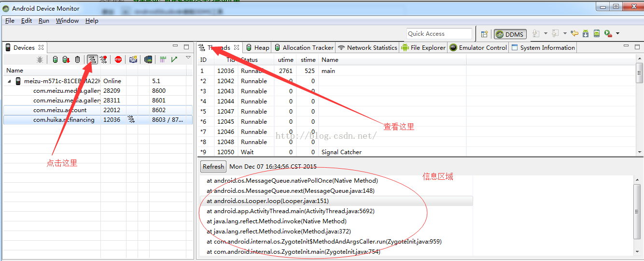Image resolution: width=644 pixels, height=261 pixels.
Task: Select the process with PID 28311
Action: [98, 100]
